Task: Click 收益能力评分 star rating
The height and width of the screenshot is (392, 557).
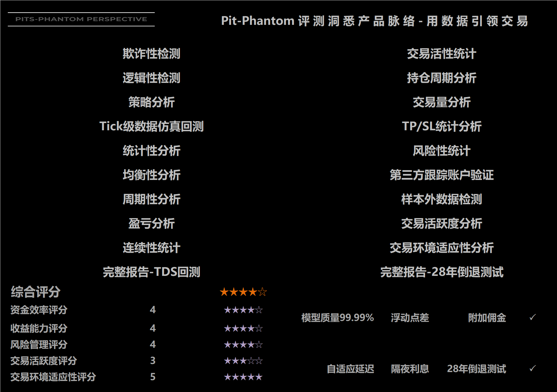Action: pos(243,328)
